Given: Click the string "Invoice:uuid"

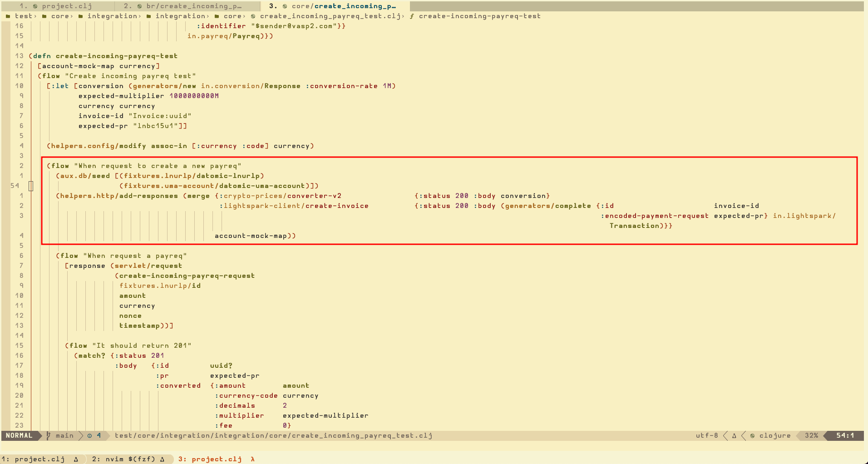Looking at the screenshot, I should (160, 116).
